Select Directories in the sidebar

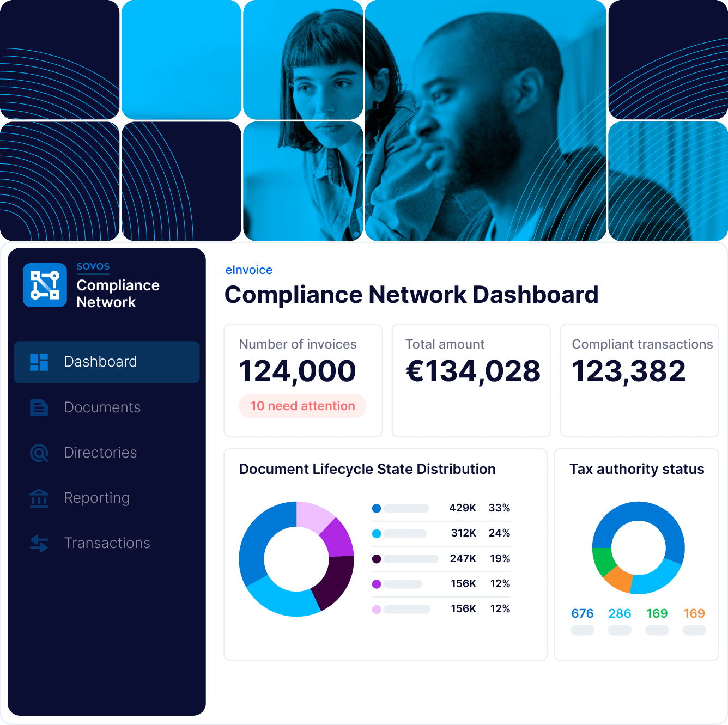tap(100, 453)
